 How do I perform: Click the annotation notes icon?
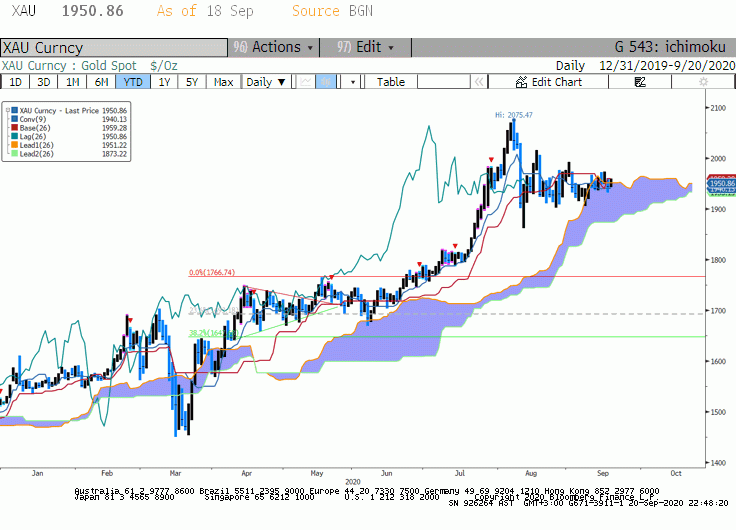pyautogui.click(x=640, y=82)
